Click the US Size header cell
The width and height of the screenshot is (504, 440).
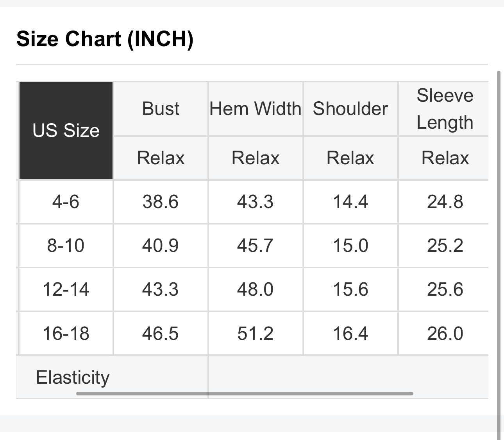coord(66,131)
